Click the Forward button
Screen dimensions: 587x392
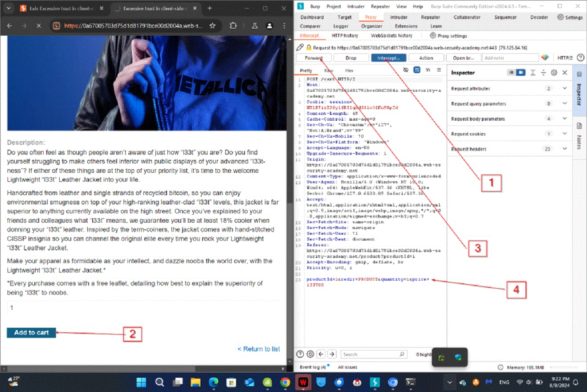pos(314,58)
